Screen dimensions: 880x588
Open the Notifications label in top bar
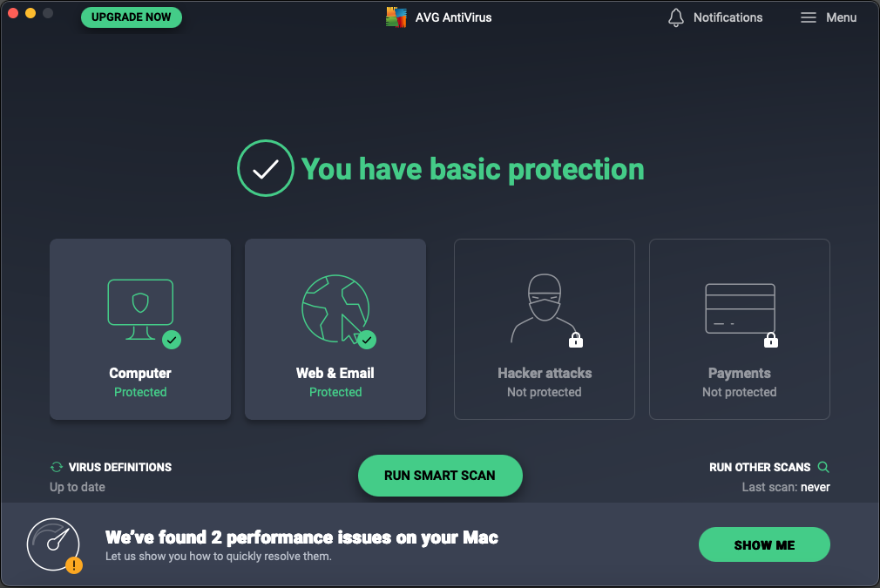[728, 17]
